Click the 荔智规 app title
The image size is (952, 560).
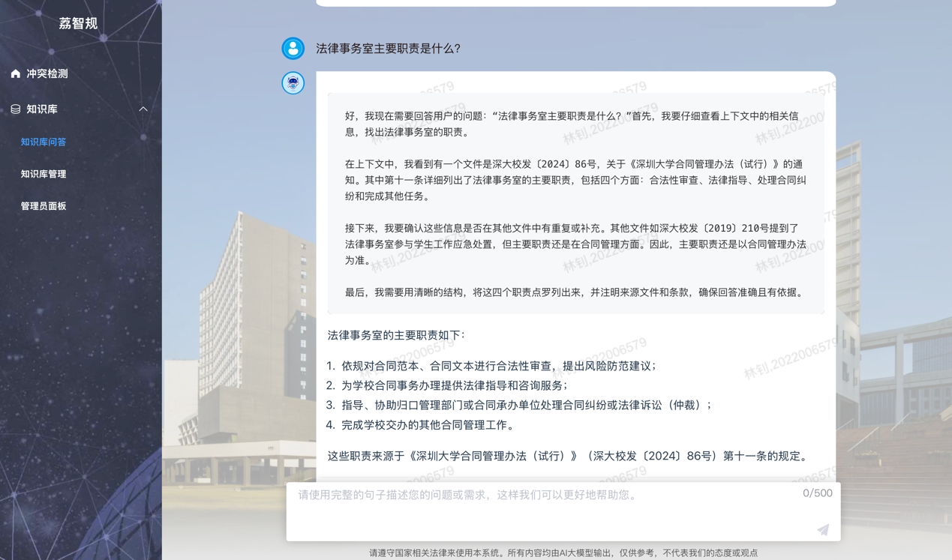[78, 23]
